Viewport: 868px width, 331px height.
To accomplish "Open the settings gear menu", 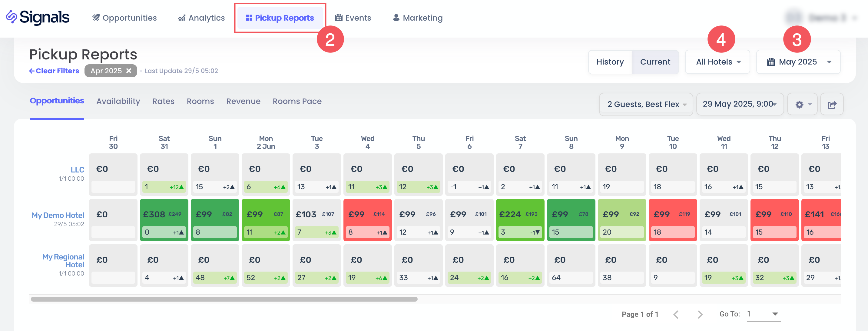I will pyautogui.click(x=802, y=105).
